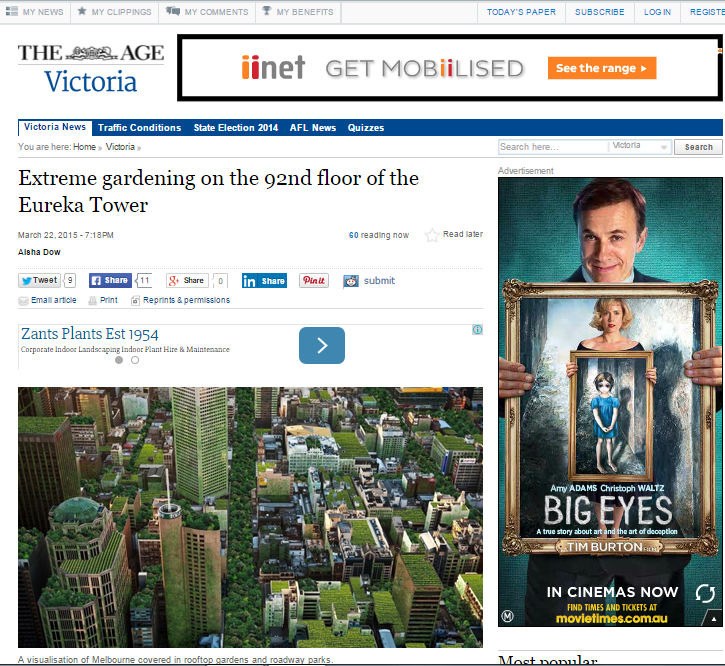This screenshot has width=725, height=666.
Task: Open the State Election 2014 tab
Action: pos(236,128)
